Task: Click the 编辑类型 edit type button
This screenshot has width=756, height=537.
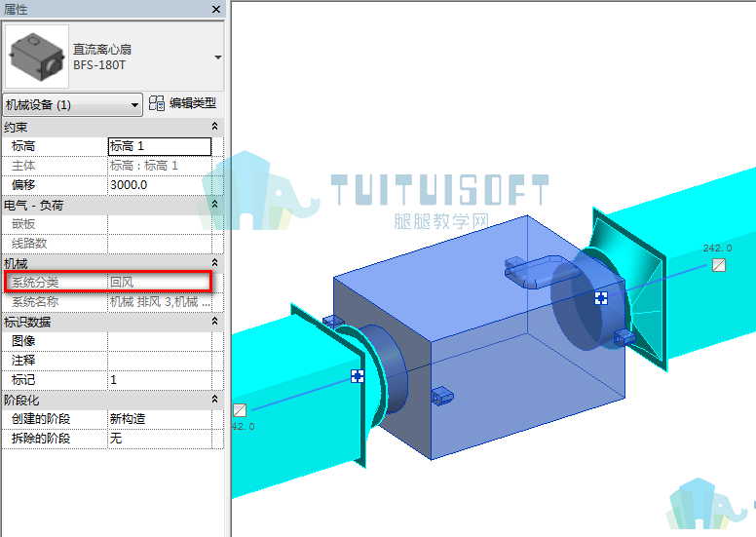Action: click(x=182, y=102)
